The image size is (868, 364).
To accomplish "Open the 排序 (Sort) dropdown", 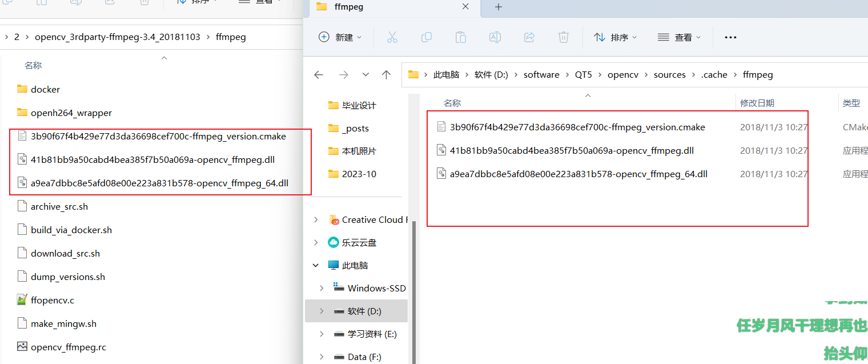I will [x=615, y=37].
